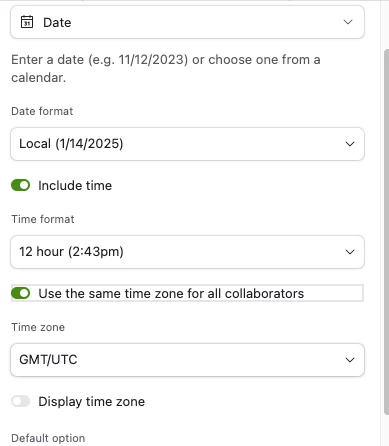Click the time zone chevron arrow
The image size is (389, 446).
point(350,360)
